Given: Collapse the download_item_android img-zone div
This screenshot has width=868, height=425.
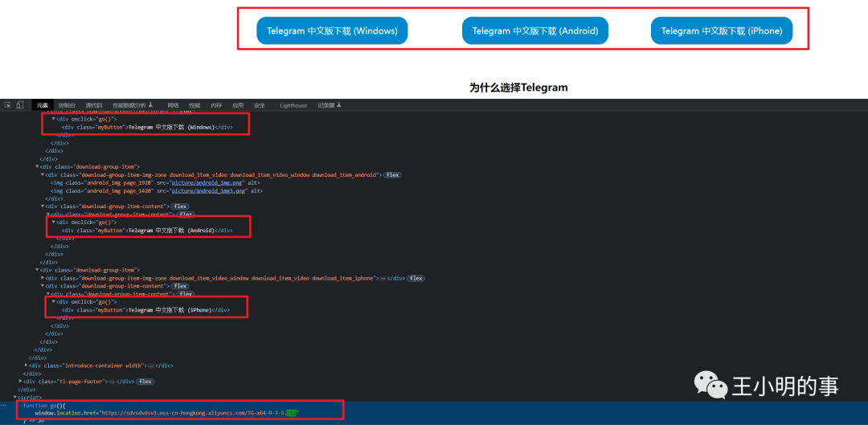Looking at the screenshot, I should click(43, 175).
